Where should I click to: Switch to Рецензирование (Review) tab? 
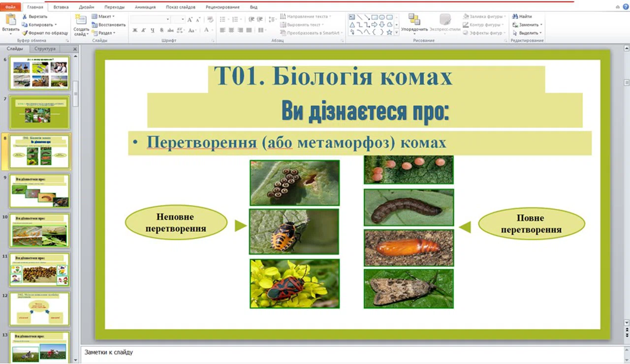coord(223,7)
